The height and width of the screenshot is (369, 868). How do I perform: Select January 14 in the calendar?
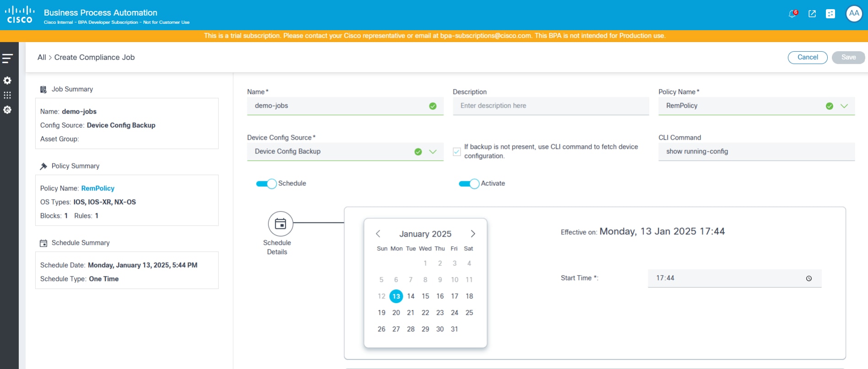pyautogui.click(x=411, y=296)
